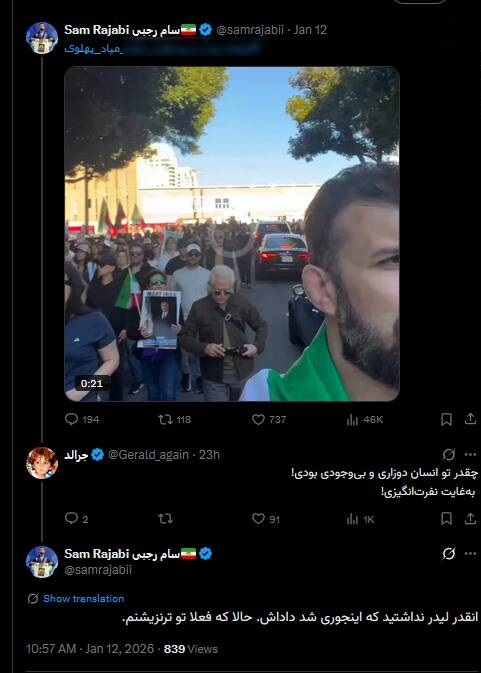Open replies on Sam Rajabi's video post
481x673 pixels.
coord(82,419)
